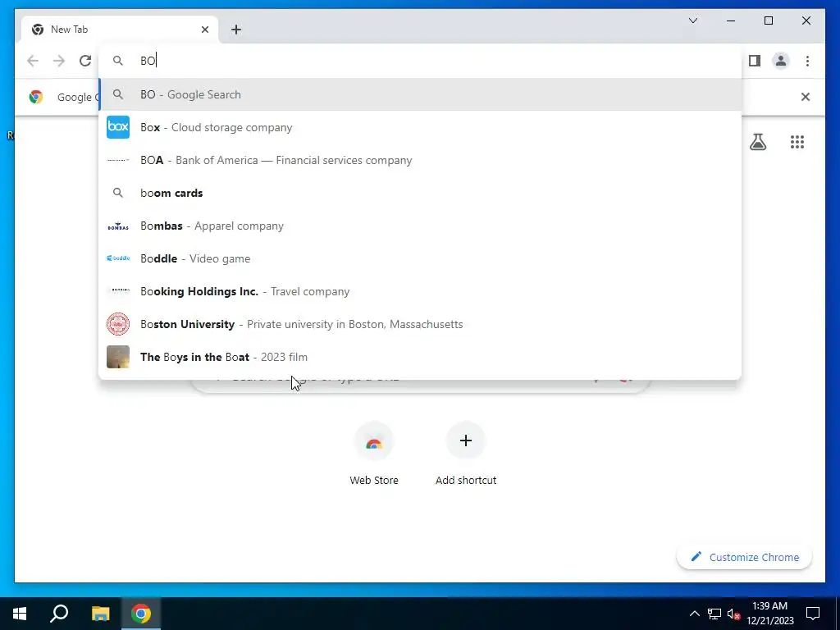Open the taskbar clock and date

[769, 614]
